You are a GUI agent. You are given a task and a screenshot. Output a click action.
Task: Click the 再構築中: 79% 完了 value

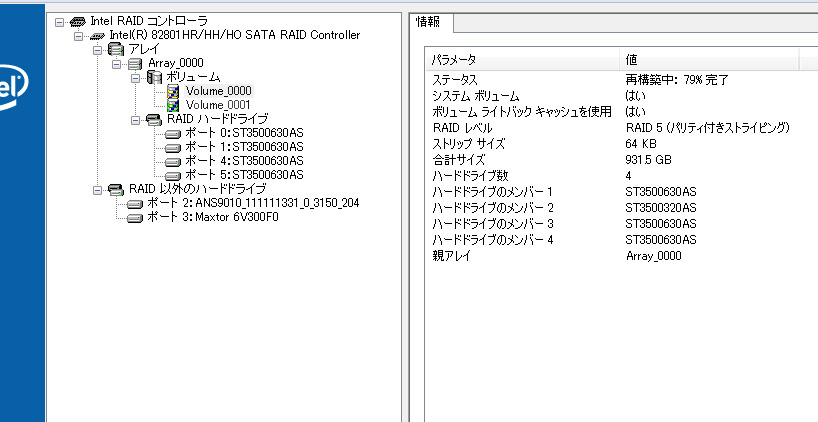tap(677, 80)
